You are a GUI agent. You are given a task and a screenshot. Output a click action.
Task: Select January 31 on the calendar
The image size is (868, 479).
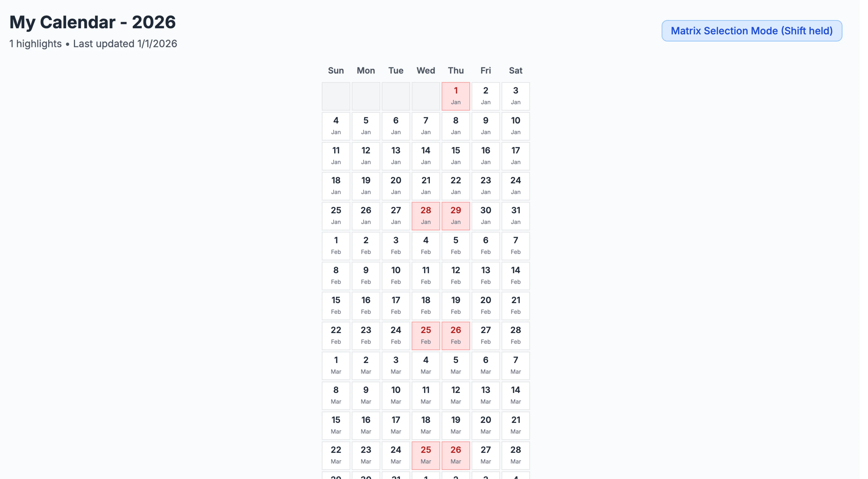point(516,216)
